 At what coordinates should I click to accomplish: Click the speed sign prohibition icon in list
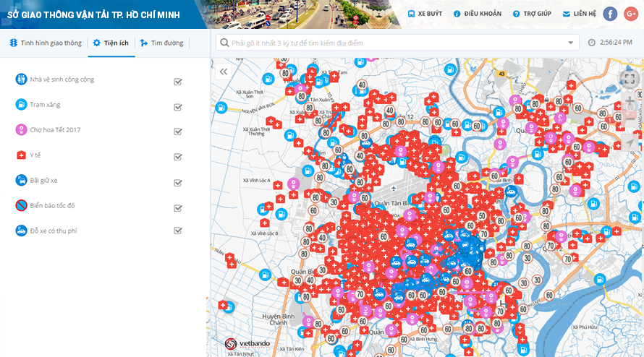coord(22,205)
